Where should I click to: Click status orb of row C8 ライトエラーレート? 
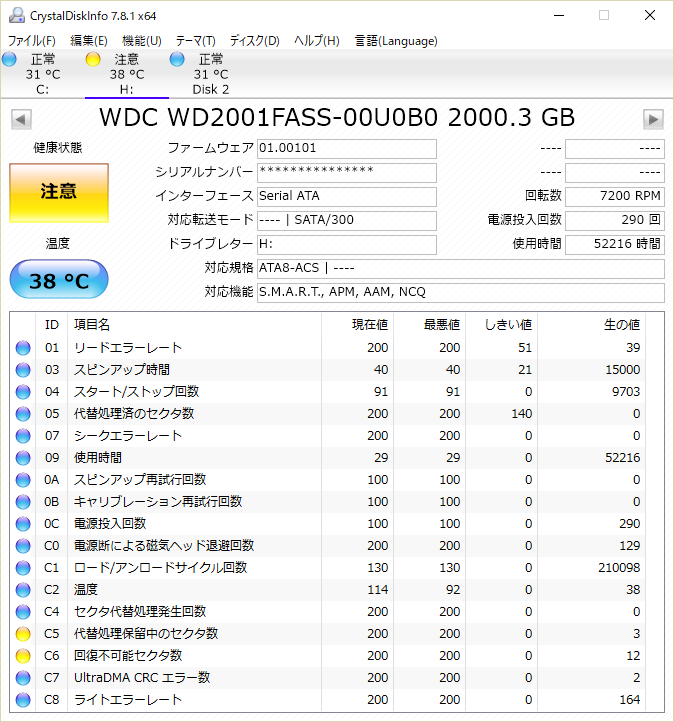pyautogui.click(x=23, y=700)
